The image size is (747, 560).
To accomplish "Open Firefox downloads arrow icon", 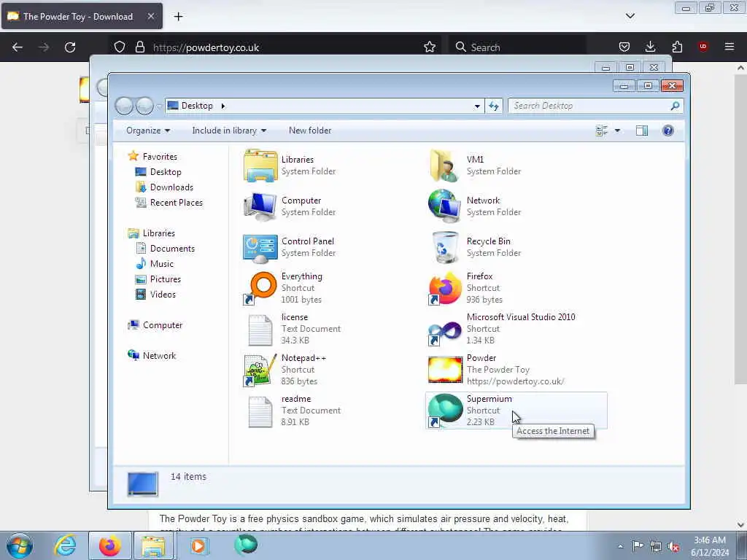I will coord(650,47).
